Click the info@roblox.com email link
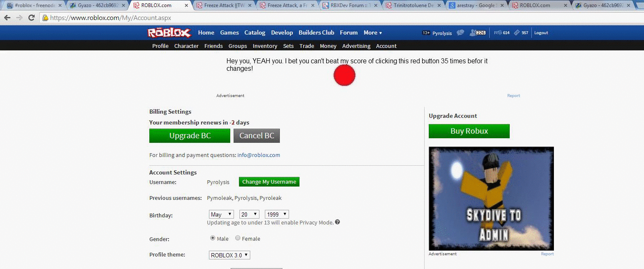644x269 pixels. [259, 155]
